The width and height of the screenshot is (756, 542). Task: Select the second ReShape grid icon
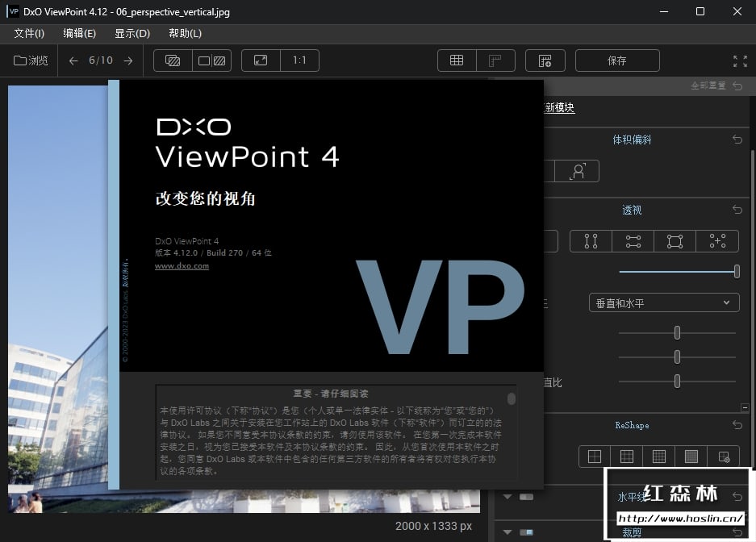click(x=627, y=457)
